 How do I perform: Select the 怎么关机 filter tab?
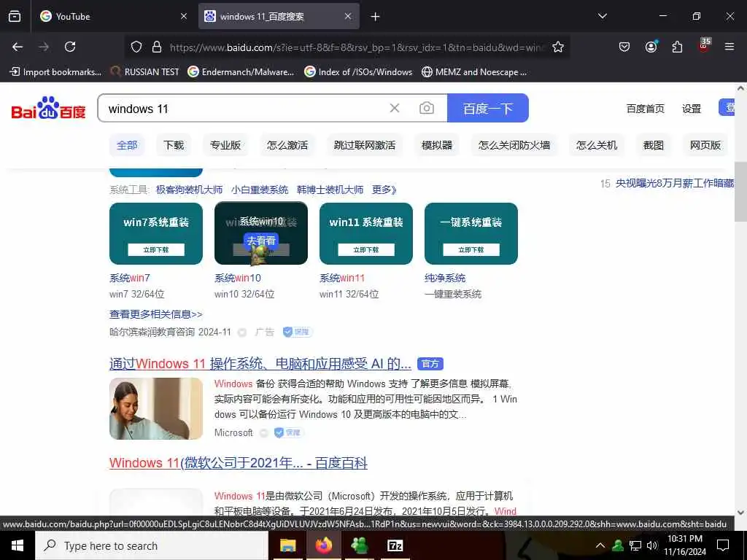(x=597, y=145)
